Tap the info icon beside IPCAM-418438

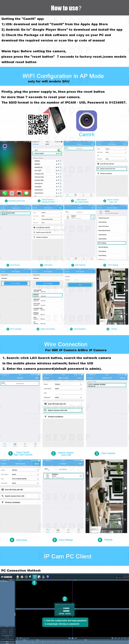click(60, 154)
